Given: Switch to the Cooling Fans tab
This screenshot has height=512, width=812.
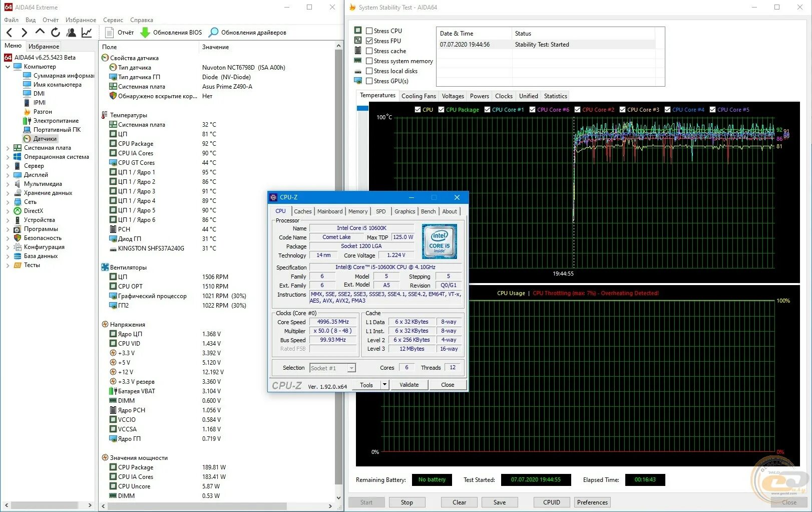Looking at the screenshot, I should tap(419, 96).
